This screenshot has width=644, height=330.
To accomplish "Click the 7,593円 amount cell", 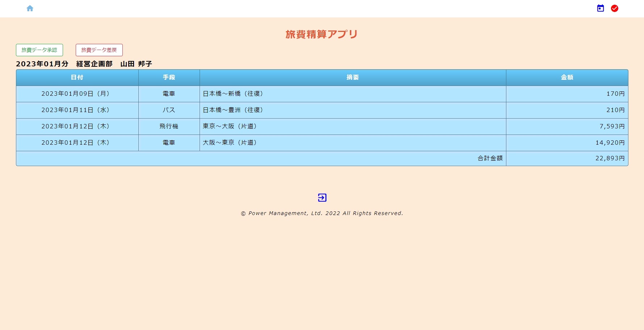I will coord(567,127).
